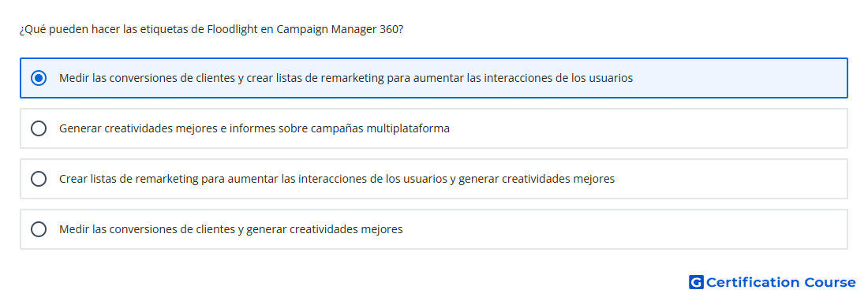Viewport: 868px width, 297px height.
Task: Select radio for 'Generar creatividades mejores e informes'
Action: pyautogui.click(x=39, y=128)
